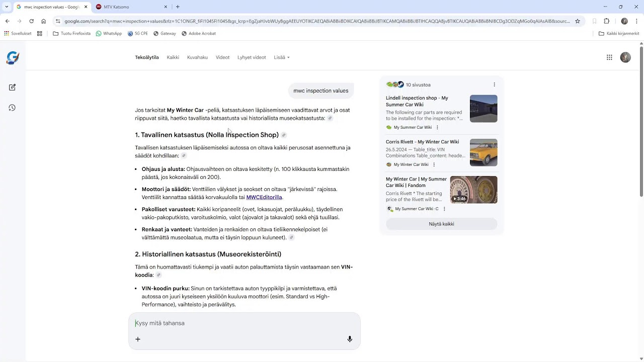Open the Chrome profile avatar in toolbar
The image size is (644, 362).
point(624,21)
